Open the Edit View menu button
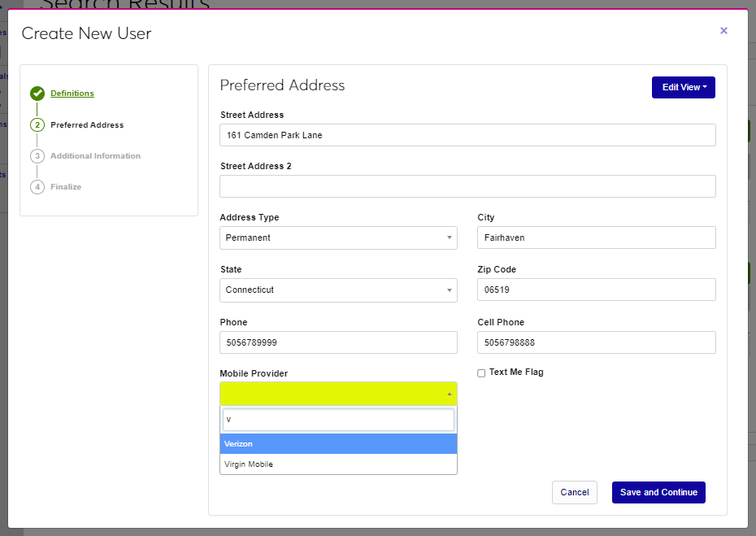The height and width of the screenshot is (536, 756). 683,87
